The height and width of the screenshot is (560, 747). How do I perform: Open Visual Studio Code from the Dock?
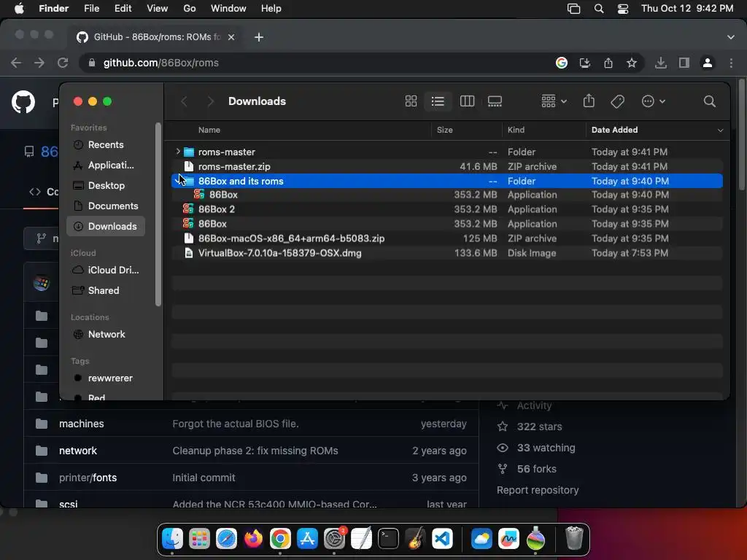(442, 539)
